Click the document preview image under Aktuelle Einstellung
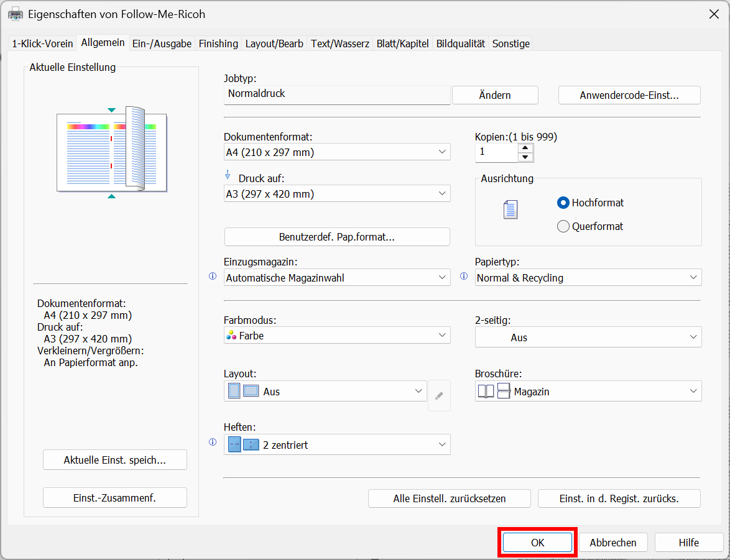 point(111,149)
